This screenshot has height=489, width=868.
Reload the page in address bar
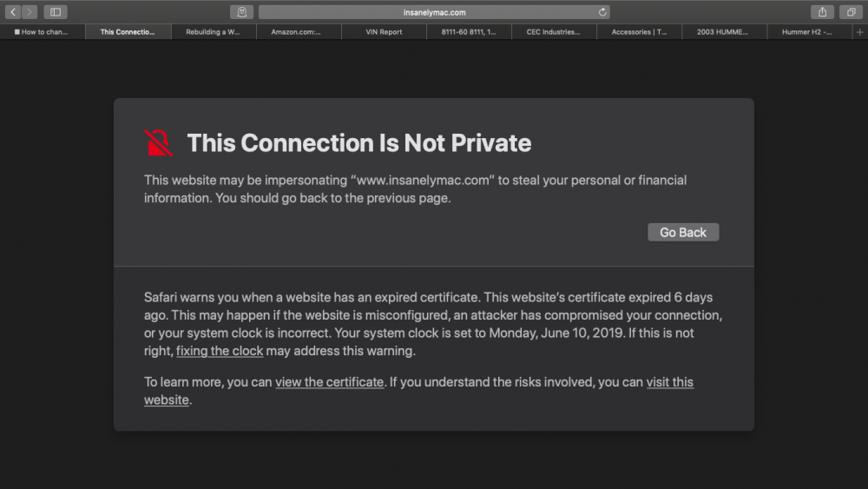tap(602, 11)
